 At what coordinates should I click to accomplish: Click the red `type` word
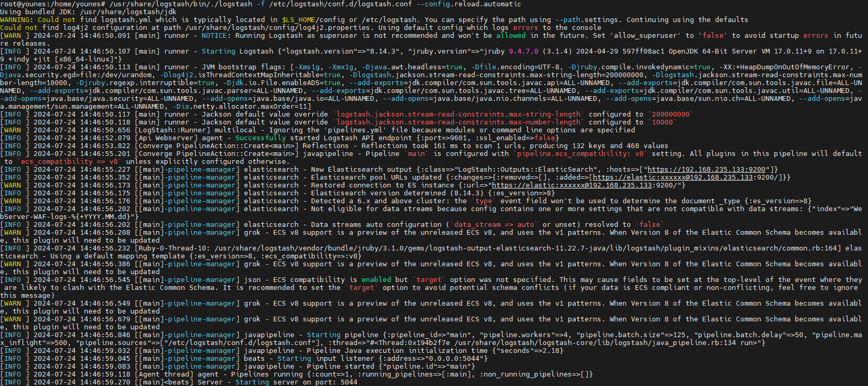tap(484, 201)
